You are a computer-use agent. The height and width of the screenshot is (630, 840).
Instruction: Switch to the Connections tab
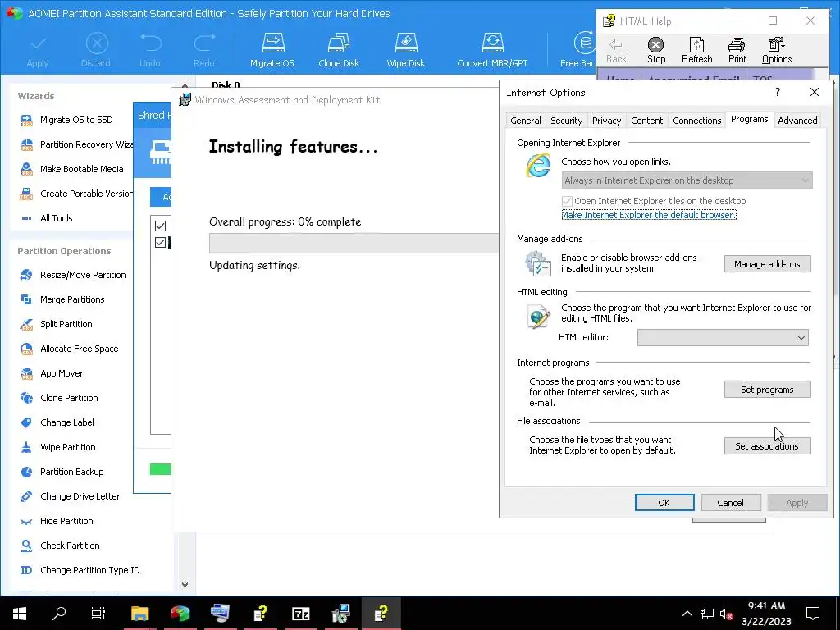click(697, 121)
